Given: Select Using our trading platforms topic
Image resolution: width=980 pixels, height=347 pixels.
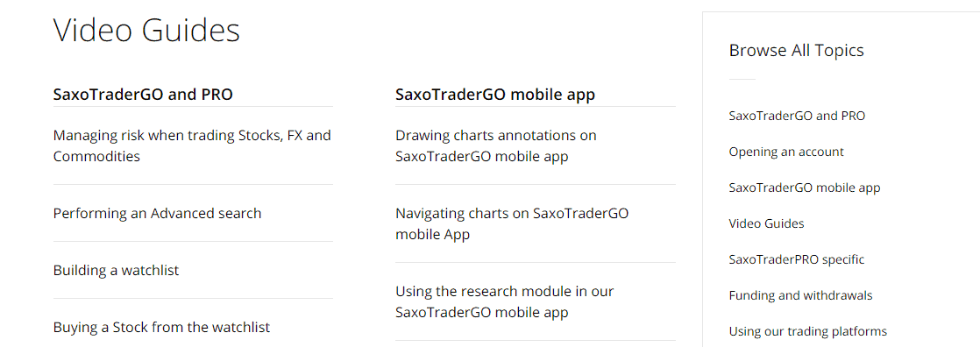Looking at the screenshot, I should [807, 331].
